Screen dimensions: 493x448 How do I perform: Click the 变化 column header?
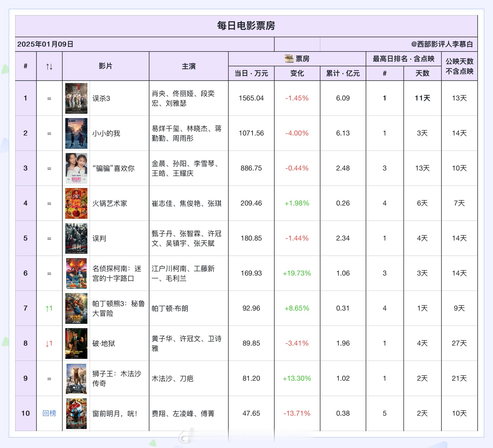297,73
